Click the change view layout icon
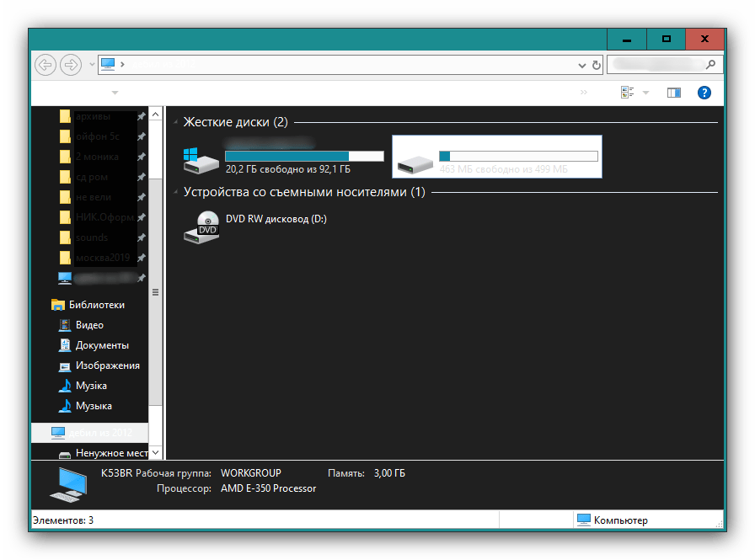Viewport: 755px width, 560px height. 628,93
